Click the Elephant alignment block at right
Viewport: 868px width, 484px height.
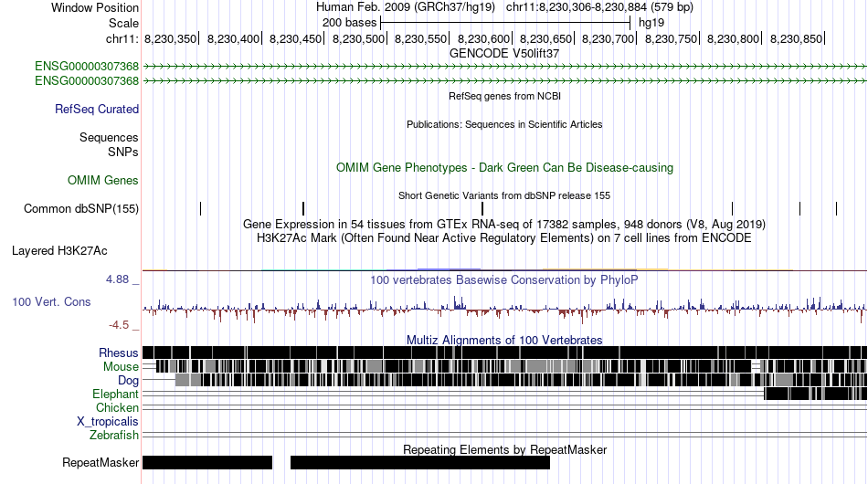click(815, 394)
